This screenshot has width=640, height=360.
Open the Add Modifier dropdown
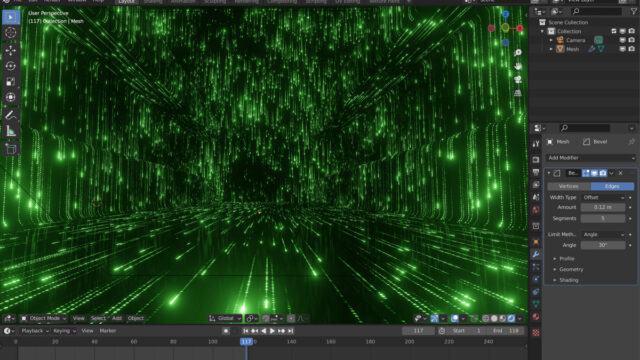[590, 158]
